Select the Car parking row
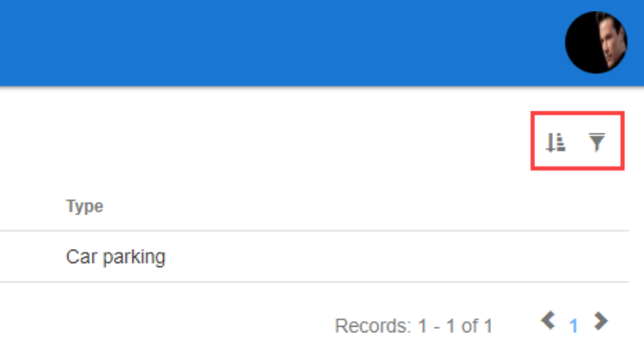This screenshot has height=355, width=644. (115, 257)
